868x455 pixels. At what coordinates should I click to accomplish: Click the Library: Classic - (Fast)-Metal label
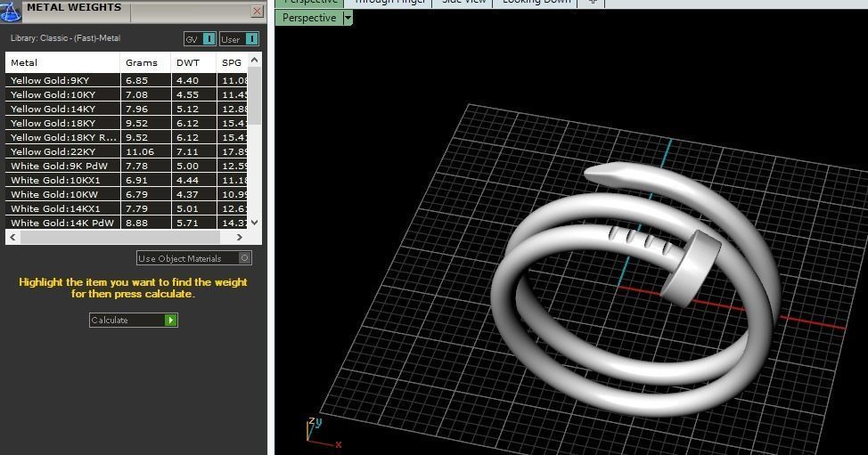65,38
